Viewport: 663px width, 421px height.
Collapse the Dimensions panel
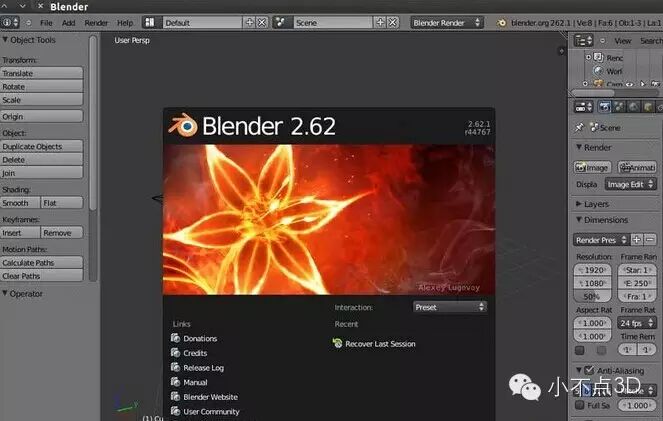pos(578,219)
